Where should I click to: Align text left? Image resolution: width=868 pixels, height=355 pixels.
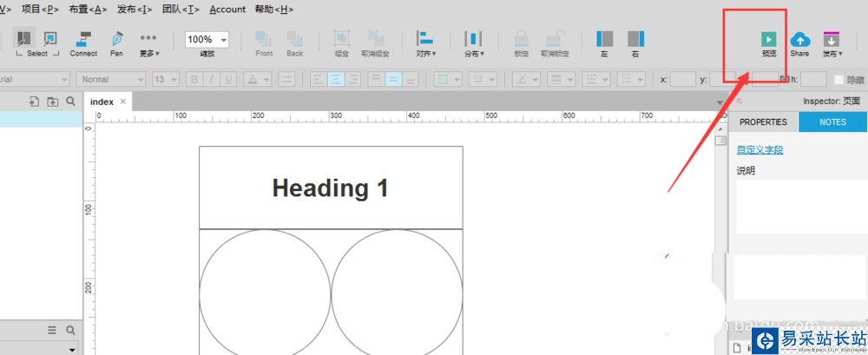(x=319, y=79)
